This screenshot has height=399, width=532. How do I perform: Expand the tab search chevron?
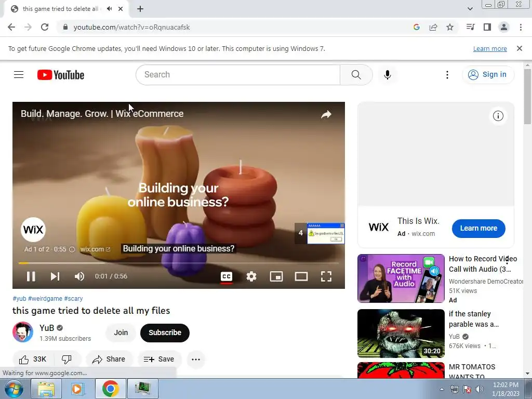[x=470, y=9]
